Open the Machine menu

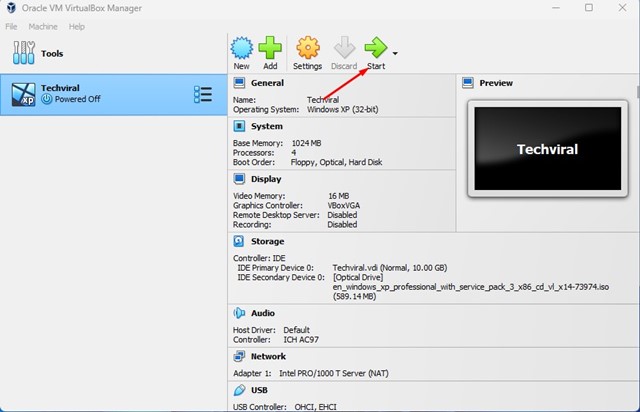pos(43,26)
